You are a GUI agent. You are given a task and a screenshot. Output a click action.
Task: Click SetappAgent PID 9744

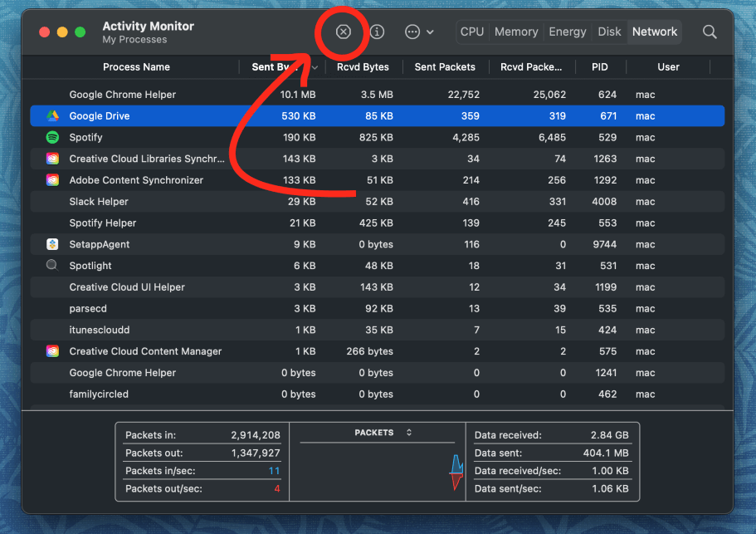(605, 244)
